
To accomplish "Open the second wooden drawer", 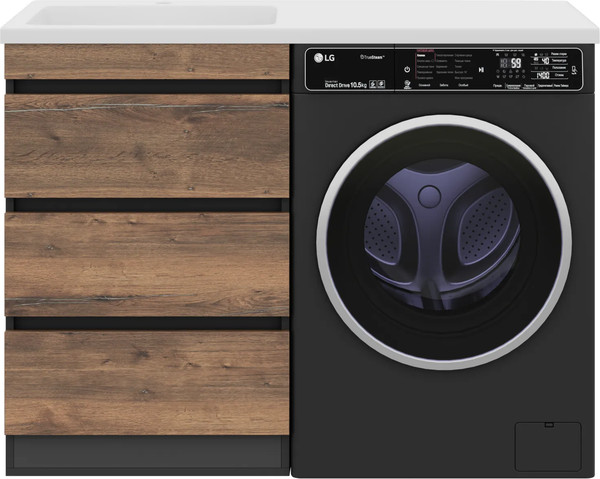I will 146,145.
